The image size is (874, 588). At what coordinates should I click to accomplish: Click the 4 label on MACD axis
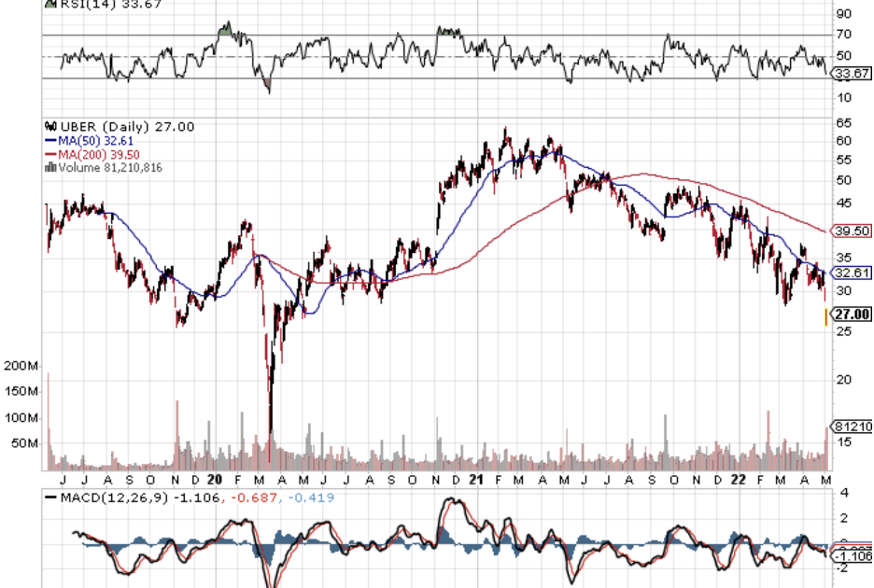(x=844, y=493)
